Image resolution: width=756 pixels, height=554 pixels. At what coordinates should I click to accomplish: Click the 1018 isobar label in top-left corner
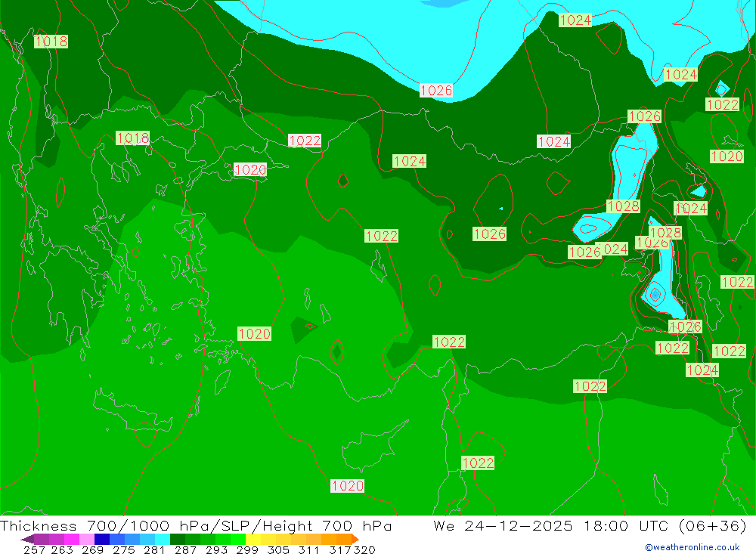[x=51, y=42]
